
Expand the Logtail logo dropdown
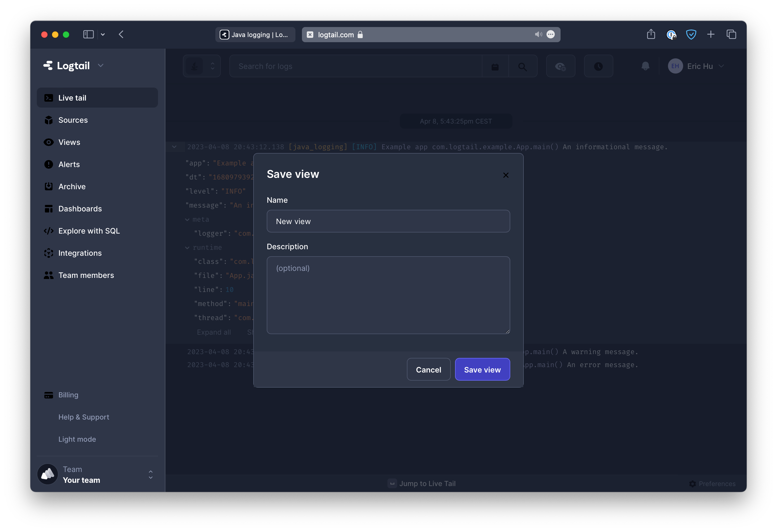click(101, 65)
